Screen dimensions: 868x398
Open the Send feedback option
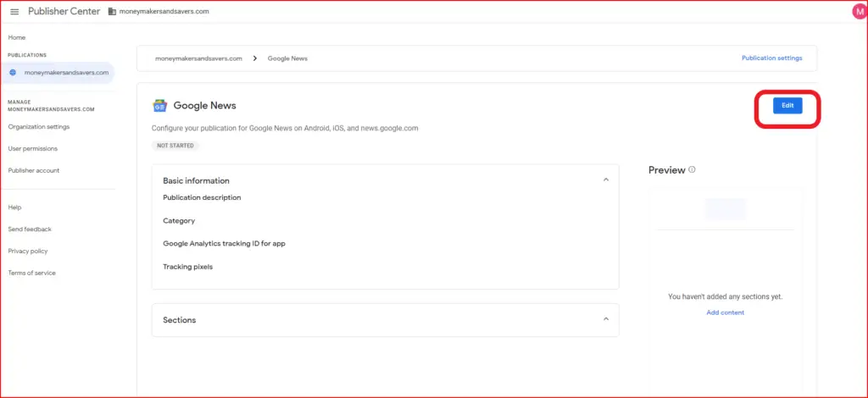point(30,229)
